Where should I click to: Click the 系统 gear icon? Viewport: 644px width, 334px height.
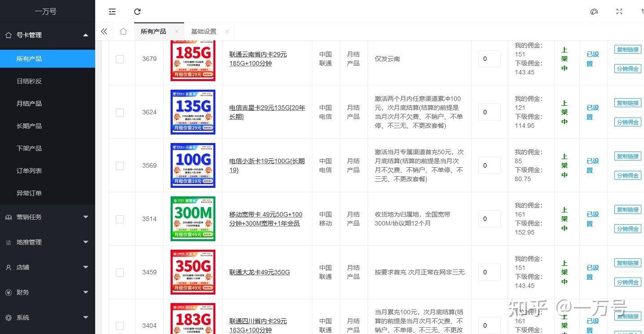click(x=9, y=317)
